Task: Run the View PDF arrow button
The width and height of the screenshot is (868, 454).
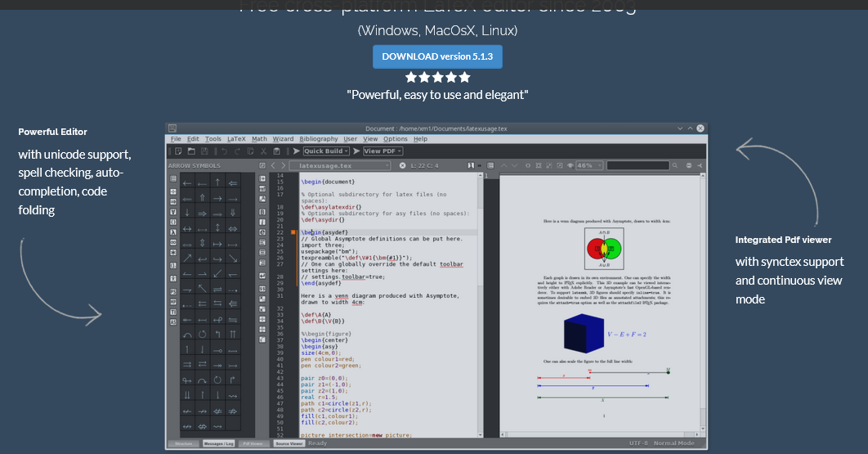Action: pos(356,151)
